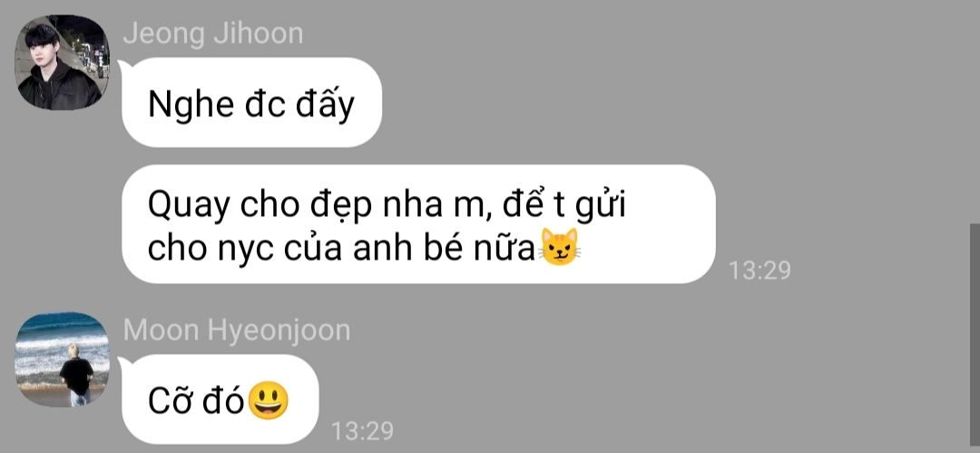Click the vertical scrollbar on the right edge

click(x=975, y=338)
